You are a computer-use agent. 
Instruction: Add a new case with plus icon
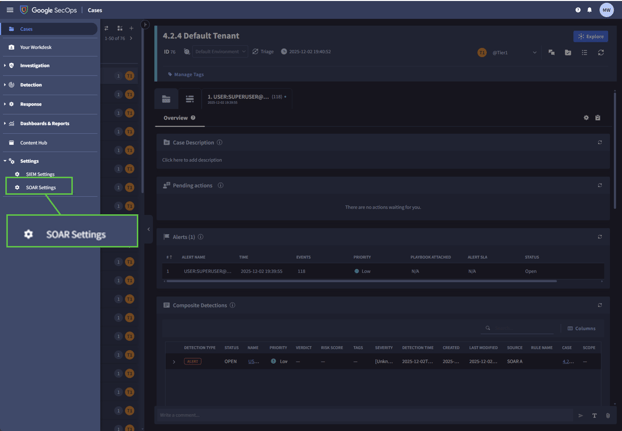tap(131, 28)
